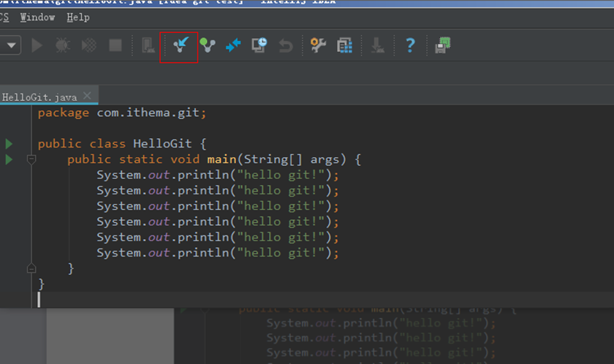Viewport: 614px width, 364px height.
Task: Click 'String[] args' parameter in main
Action: pyautogui.click(x=292, y=159)
